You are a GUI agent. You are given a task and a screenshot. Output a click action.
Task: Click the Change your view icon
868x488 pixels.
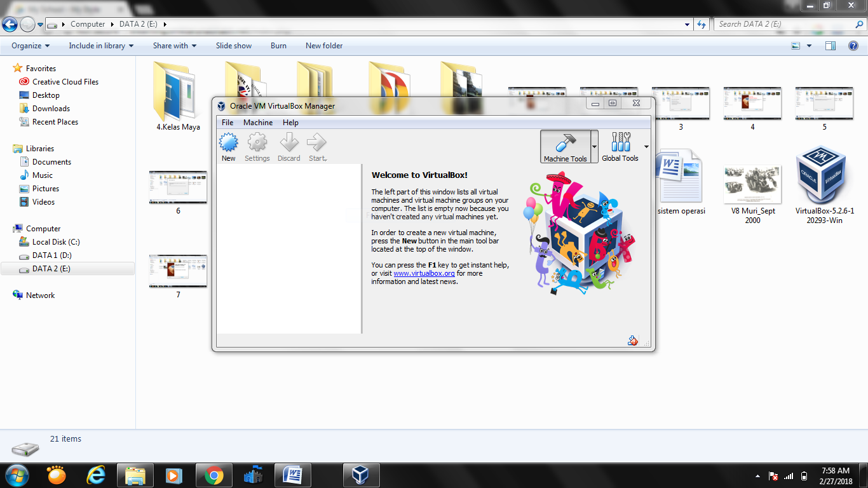coord(796,46)
